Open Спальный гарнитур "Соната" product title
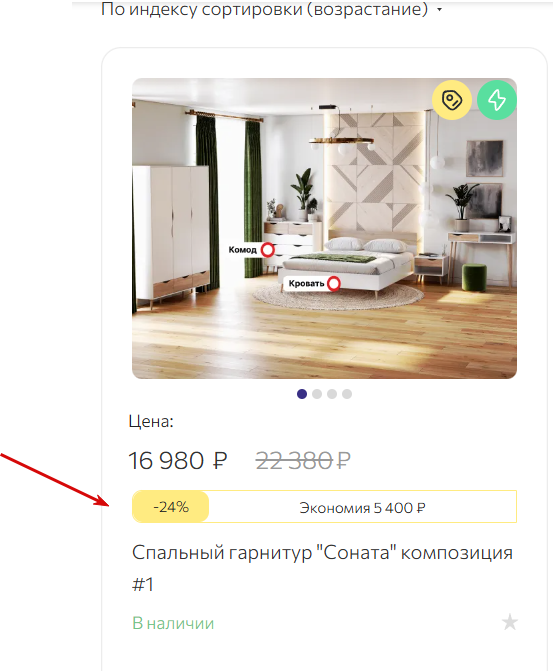The width and height of the screenshot is (553, 671). (322, 568)
